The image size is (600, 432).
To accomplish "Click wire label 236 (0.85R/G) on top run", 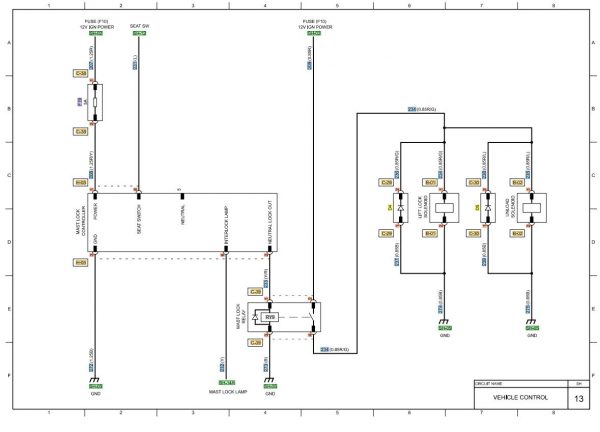I will pos(422,109).
